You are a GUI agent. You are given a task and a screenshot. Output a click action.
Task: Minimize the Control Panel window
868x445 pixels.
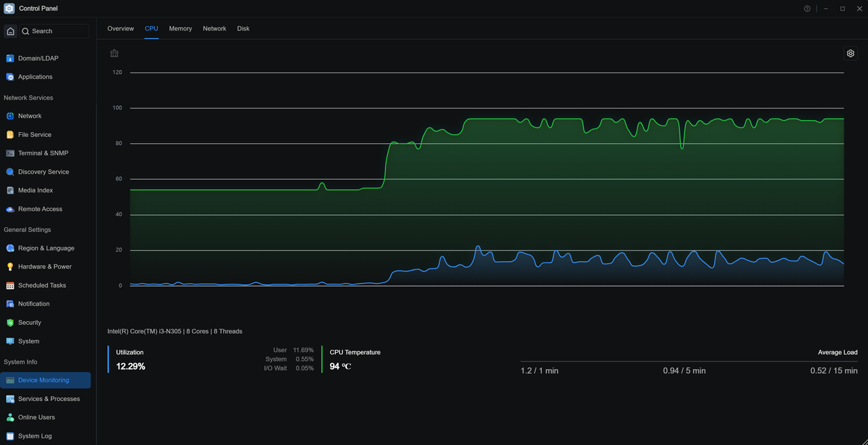click(825, 9)
